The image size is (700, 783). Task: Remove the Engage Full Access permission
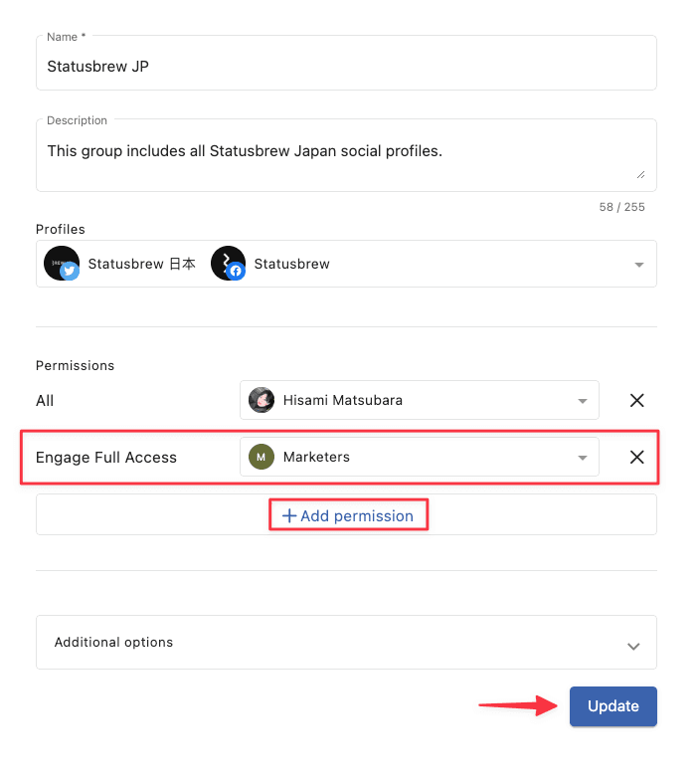click(636, 457)
